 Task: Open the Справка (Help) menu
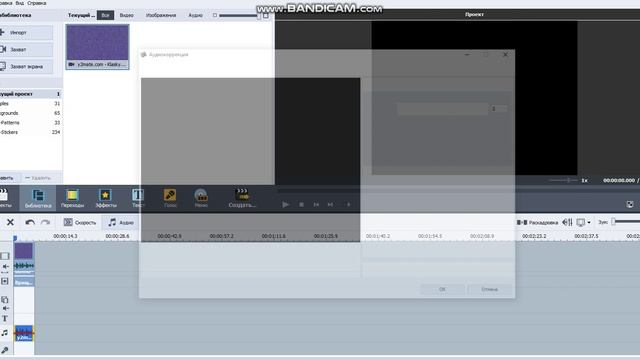tap(37, 3)
